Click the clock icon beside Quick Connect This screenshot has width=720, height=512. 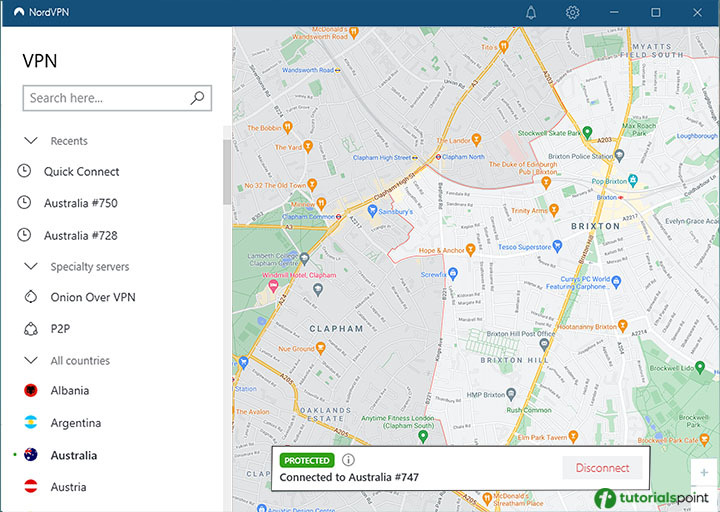point(24,171)
